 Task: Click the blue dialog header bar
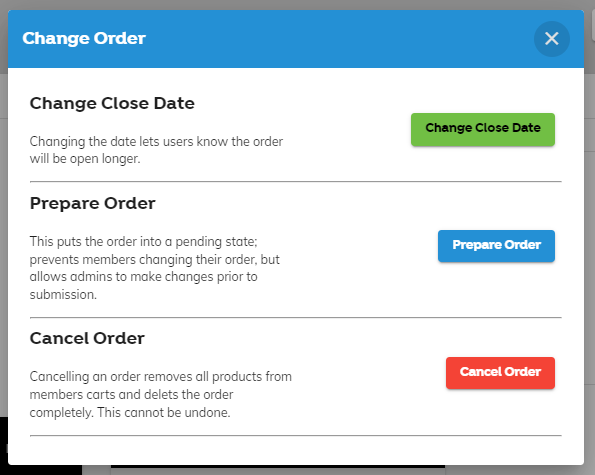coord(296,39)
